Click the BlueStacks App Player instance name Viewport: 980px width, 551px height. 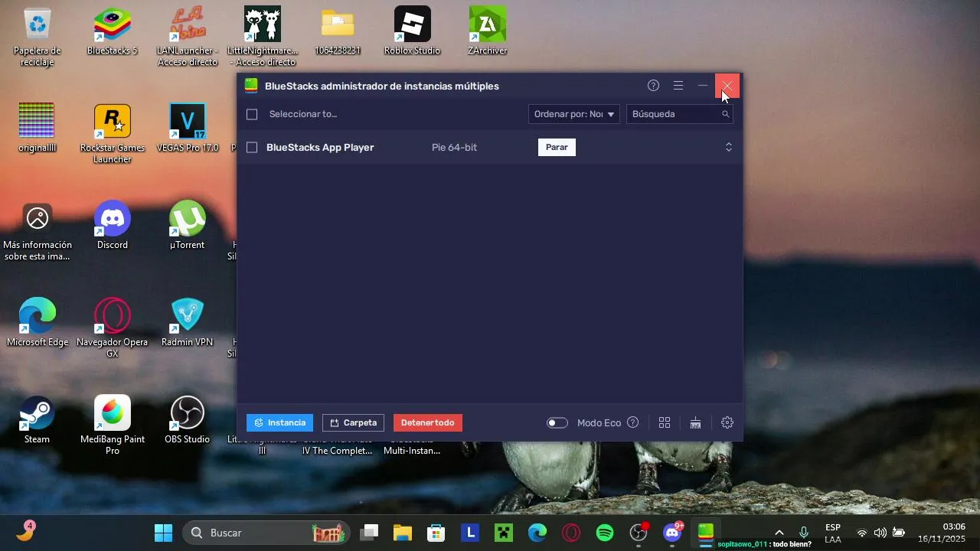click(320, 147)
